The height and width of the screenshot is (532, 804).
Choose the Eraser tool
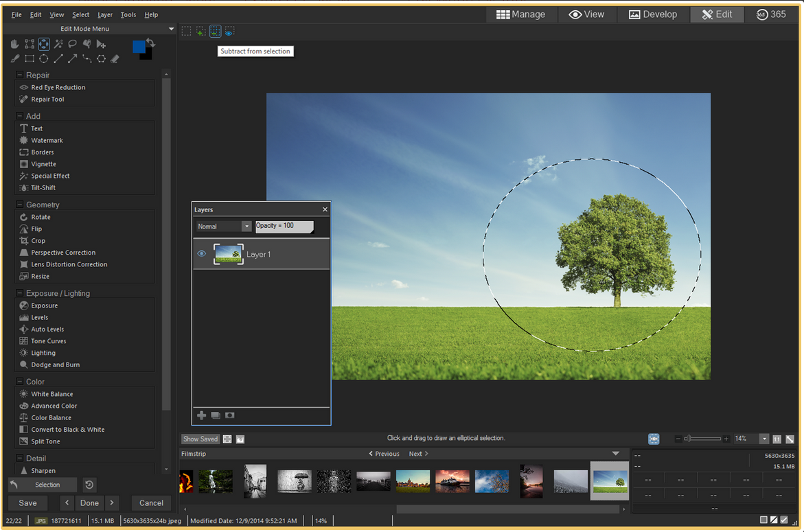point(115,59)
